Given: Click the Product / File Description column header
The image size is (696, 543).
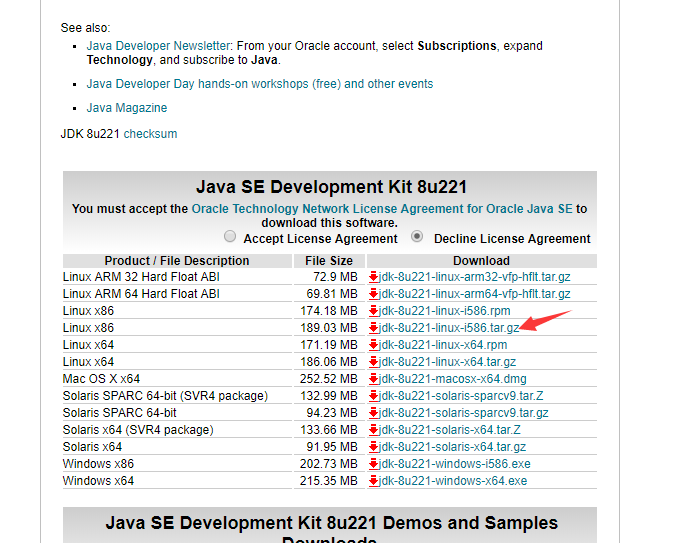Looking at the screenshot, I should pyautogui.click(x=177, y=261).
